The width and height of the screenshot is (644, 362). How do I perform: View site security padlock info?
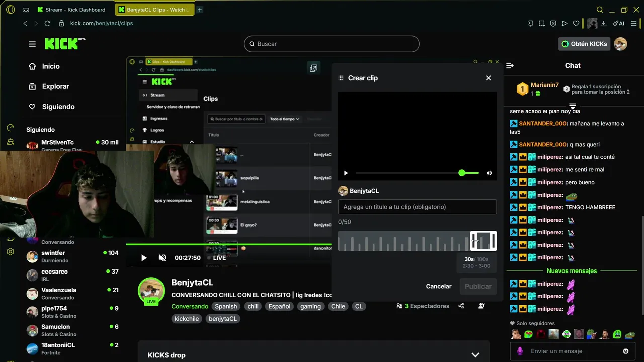point(61,23)
